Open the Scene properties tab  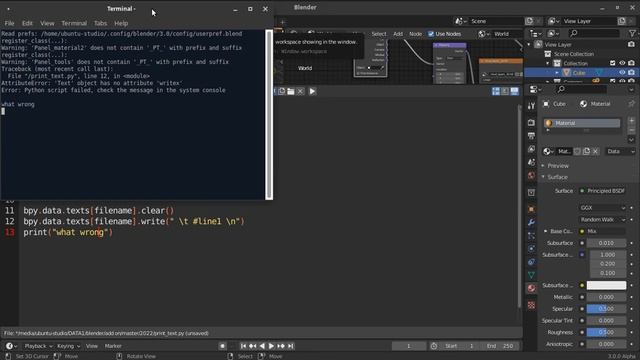531,162
